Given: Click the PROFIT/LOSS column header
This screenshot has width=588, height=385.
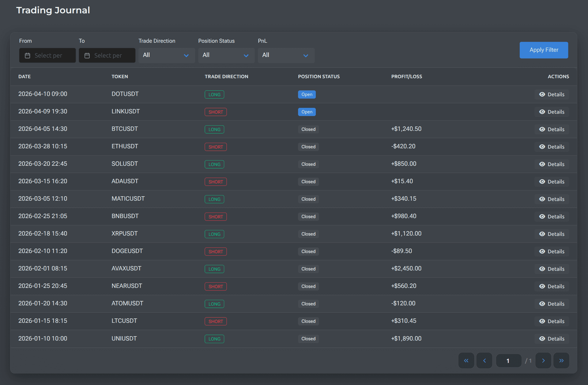Looking at the screenshot, I should 407,77.
